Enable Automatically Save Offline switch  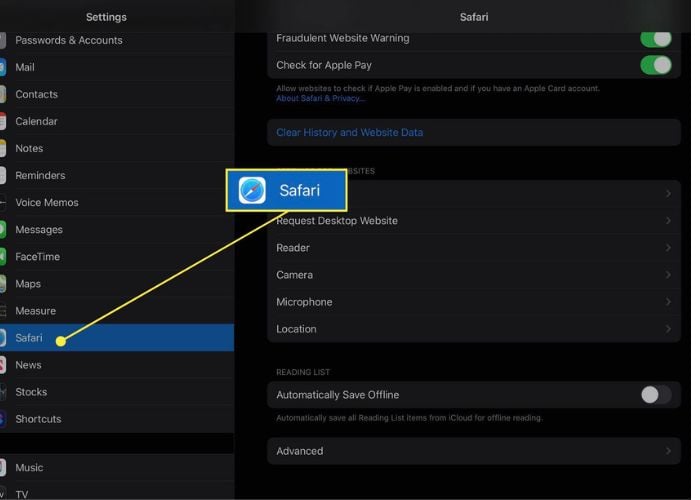coord(656,395)
